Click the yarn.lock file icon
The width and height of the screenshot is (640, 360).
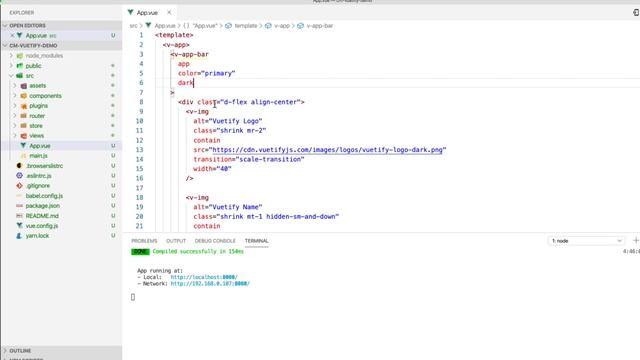[19, 236]
